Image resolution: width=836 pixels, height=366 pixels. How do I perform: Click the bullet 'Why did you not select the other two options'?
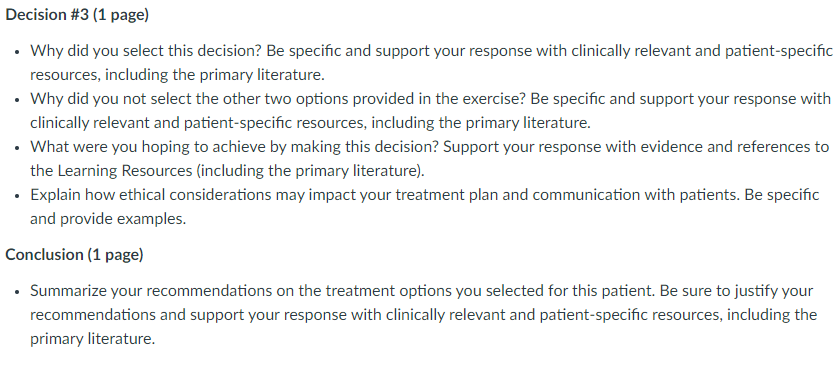[431, 111]
